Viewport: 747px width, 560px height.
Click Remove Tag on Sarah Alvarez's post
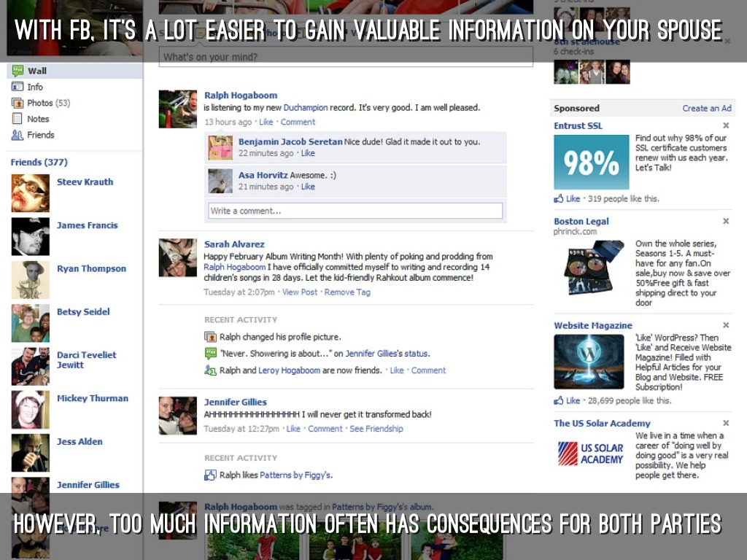pos(347,292)
